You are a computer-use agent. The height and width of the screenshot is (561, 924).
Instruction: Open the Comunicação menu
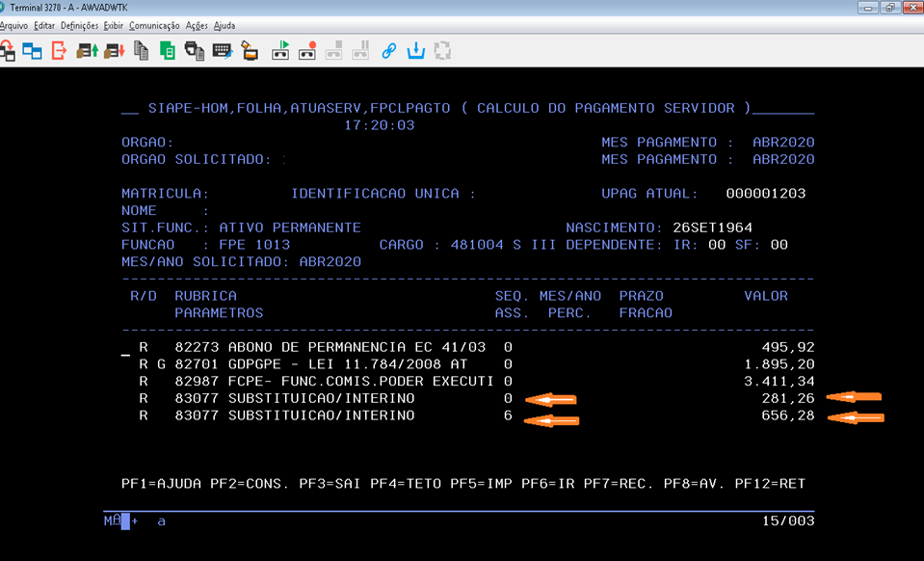click(154, 25)
